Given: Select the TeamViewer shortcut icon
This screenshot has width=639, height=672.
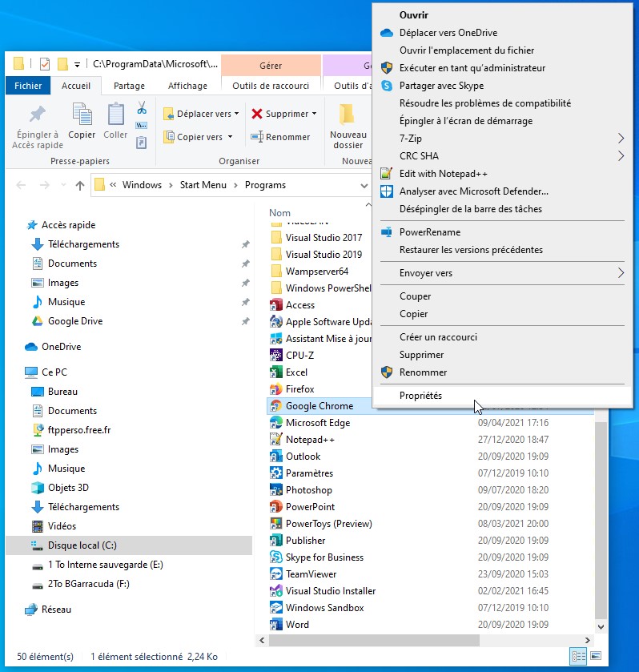Looking at the screenshot, I should point(276,574).
